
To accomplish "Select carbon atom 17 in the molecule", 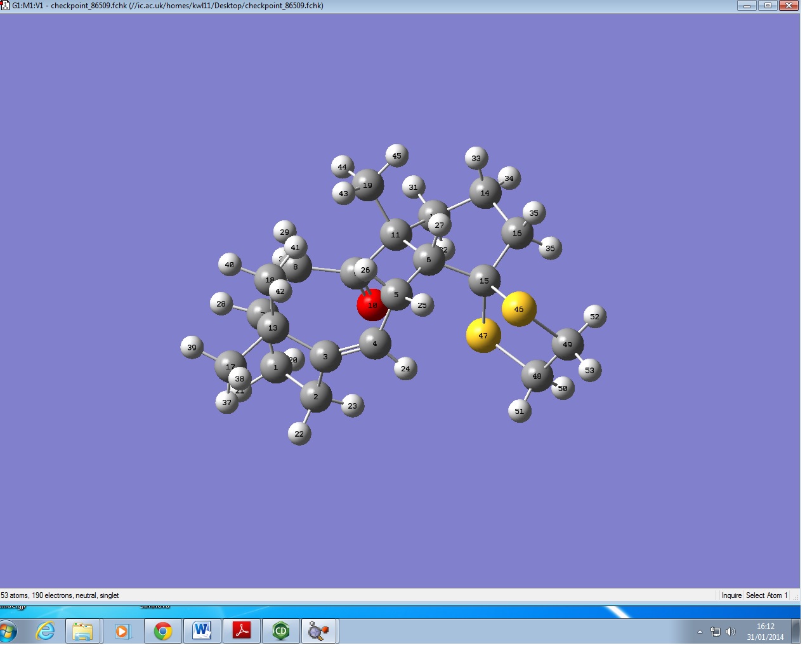I will 230,366.
